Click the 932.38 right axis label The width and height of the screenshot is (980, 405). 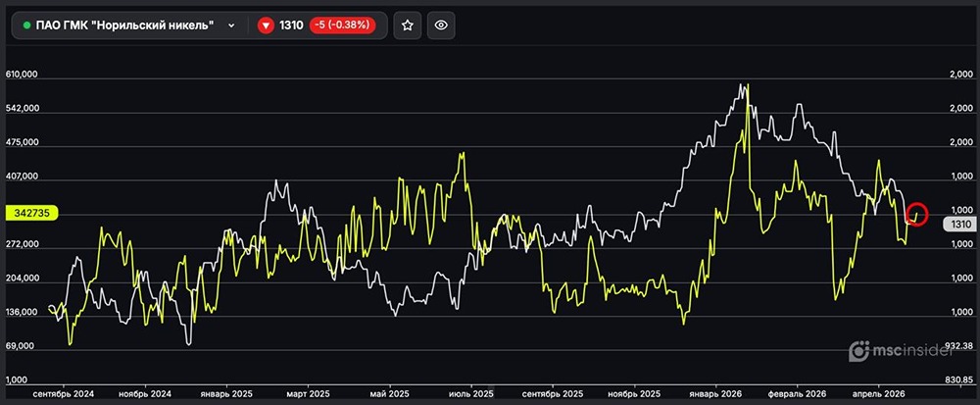point(957,345)
